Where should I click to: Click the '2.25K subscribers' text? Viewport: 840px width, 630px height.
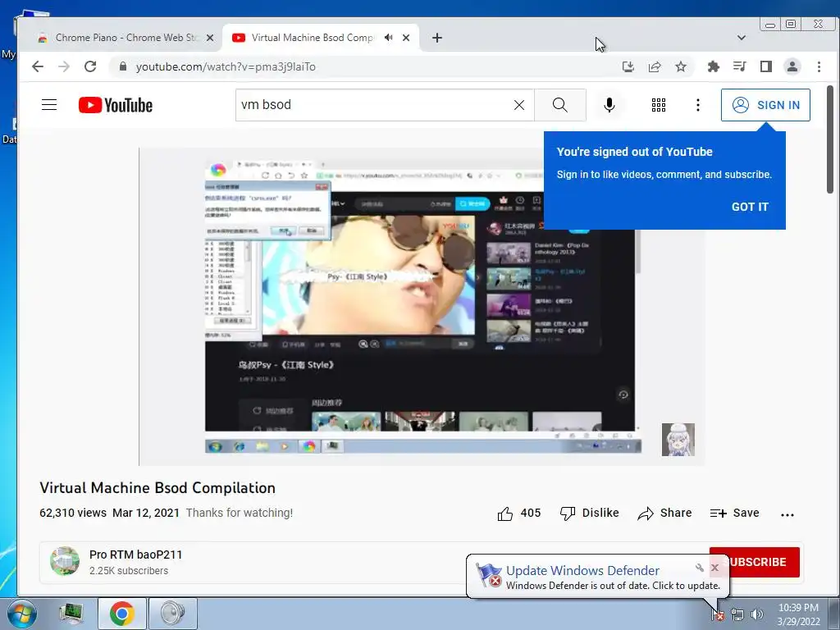(129, 571)
